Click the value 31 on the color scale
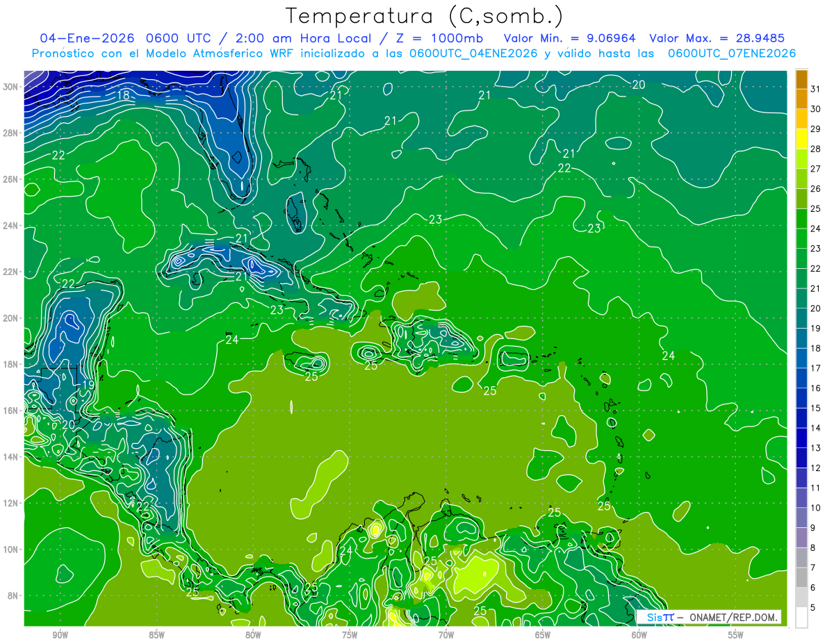834x644 pixels. coord(815,88)
